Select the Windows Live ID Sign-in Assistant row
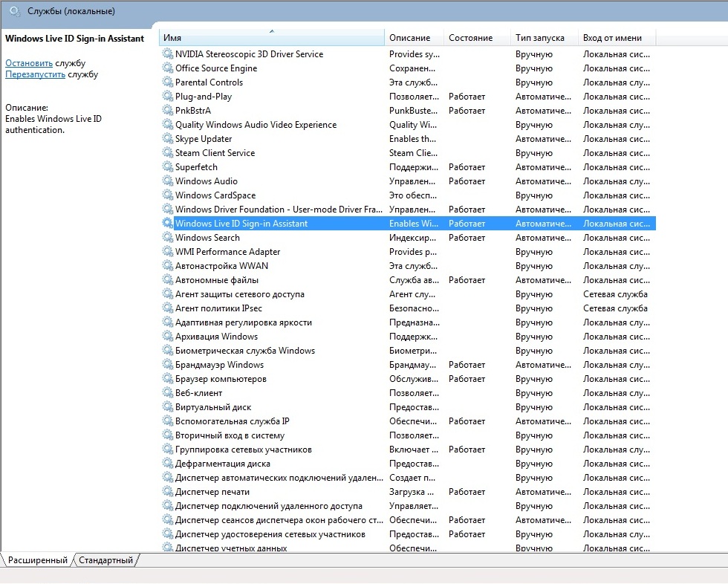Image resolution: width=728 pixels, height=584 pixels. [x=241, y=224]
